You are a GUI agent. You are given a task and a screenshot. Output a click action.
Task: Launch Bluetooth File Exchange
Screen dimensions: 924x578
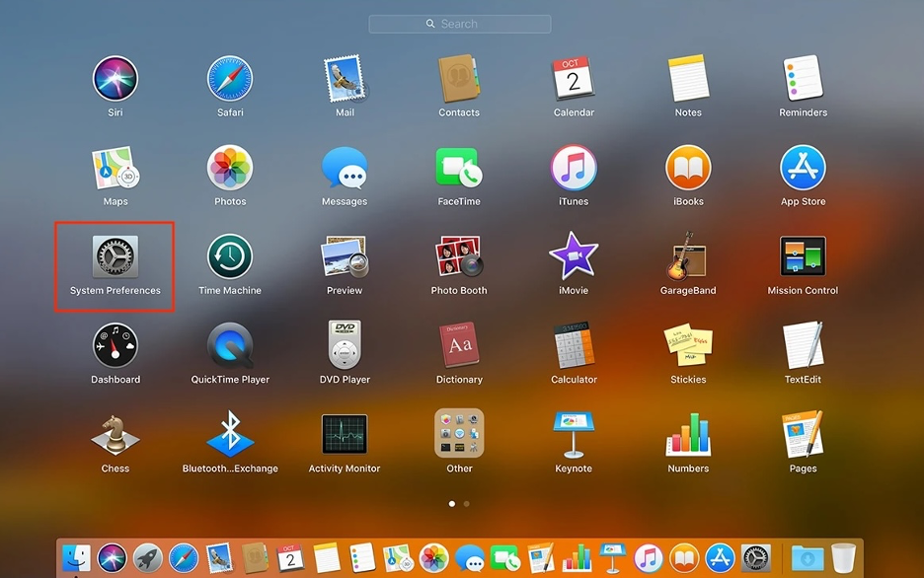[230, 434]
